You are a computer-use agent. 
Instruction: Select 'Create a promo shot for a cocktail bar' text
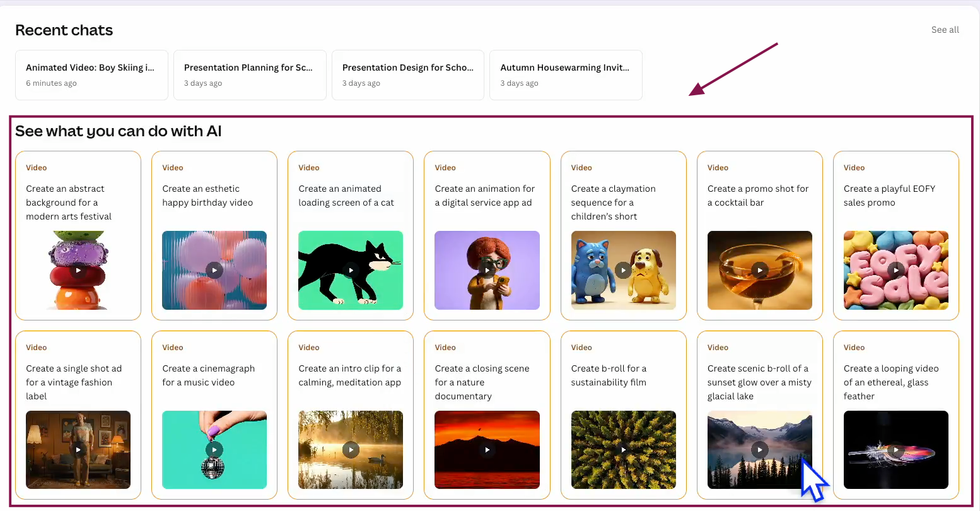point(758,196)
